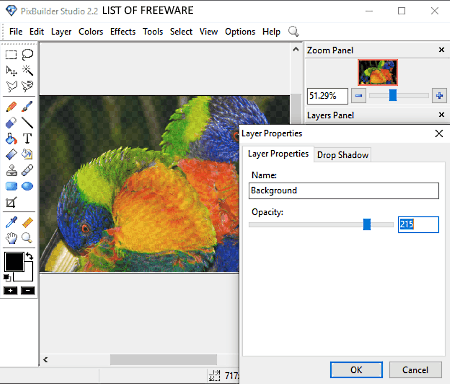
Task: Activate the Crop tool
Action: coord(11,202)
